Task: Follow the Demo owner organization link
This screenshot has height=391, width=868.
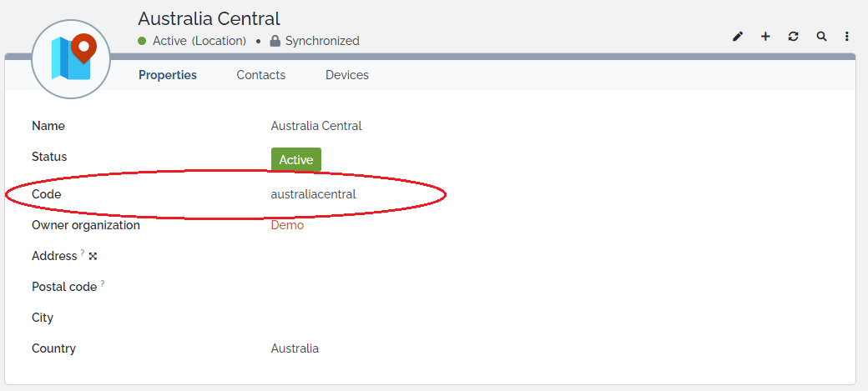Action: [x=287, y=225]
